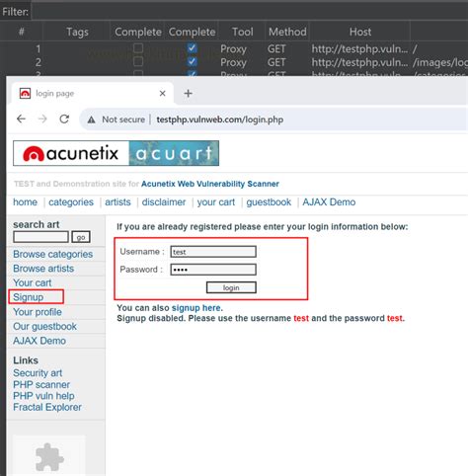The width and height of the screenshot is (468, 476).
Task: Open a new browser tab with plus
Action: (x=189, y=94)
